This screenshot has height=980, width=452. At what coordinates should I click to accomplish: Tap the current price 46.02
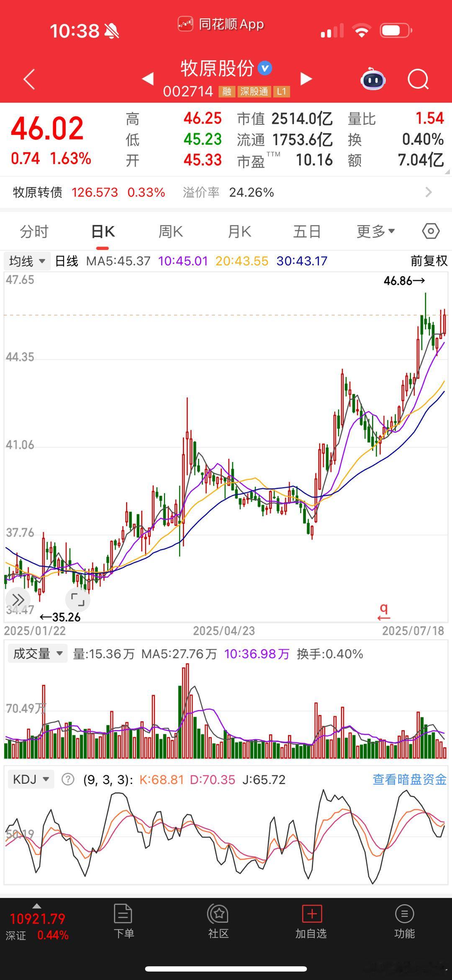coord(47,129)
